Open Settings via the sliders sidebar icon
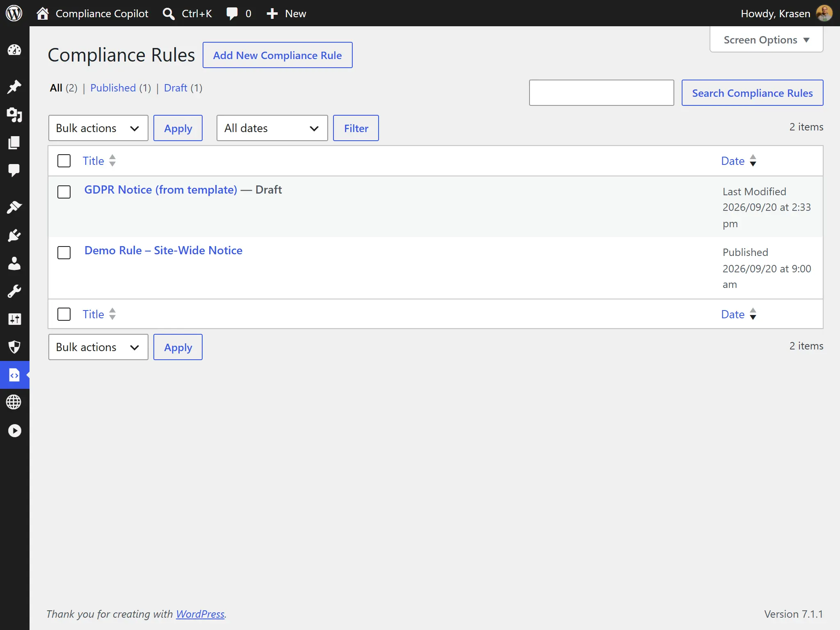The width and height of the screenshot is (840, 630). point(14,319)
